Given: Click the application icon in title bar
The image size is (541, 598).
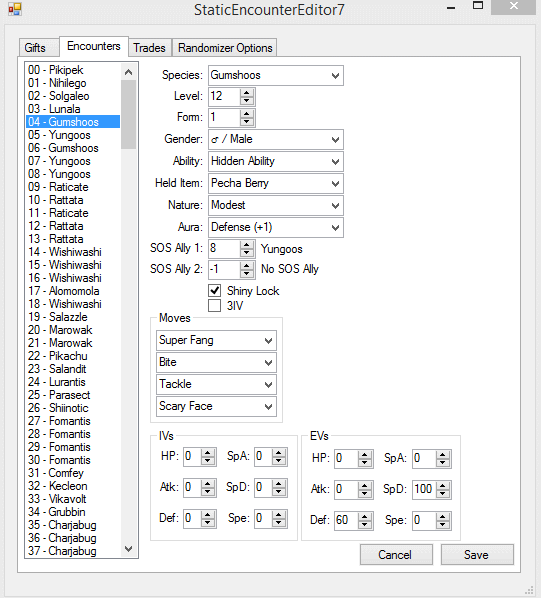Looking at the screenshot, I should coord(15,9).
